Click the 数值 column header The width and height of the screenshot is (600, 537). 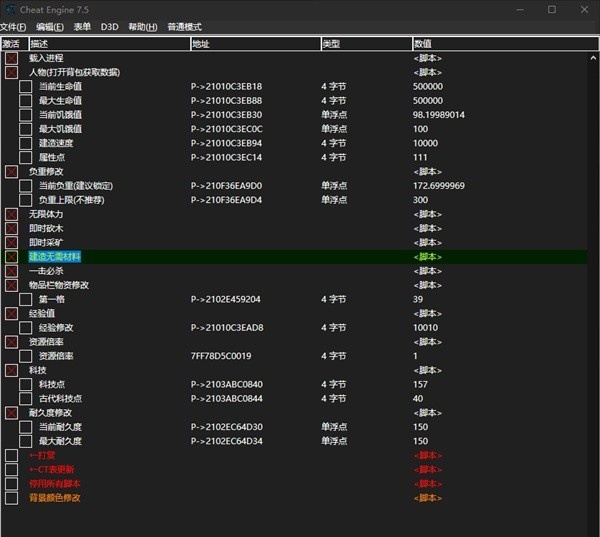[505, 44]
